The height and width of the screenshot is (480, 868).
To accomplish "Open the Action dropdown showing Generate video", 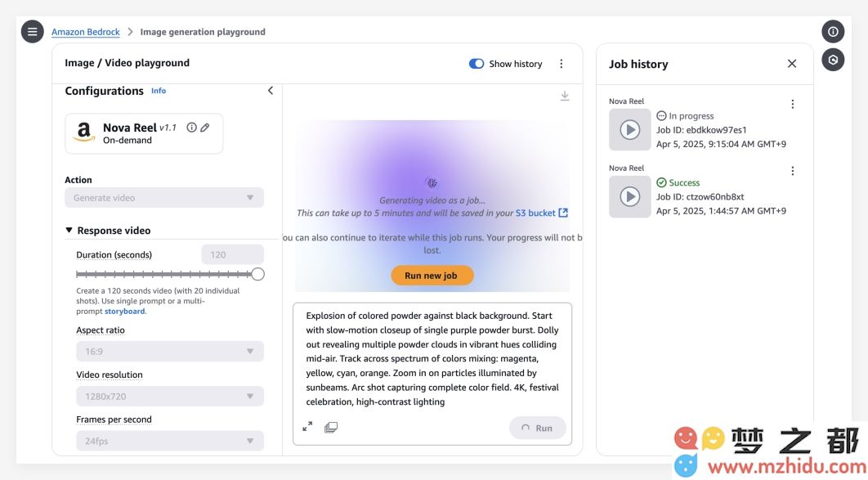I will [164, 198].
